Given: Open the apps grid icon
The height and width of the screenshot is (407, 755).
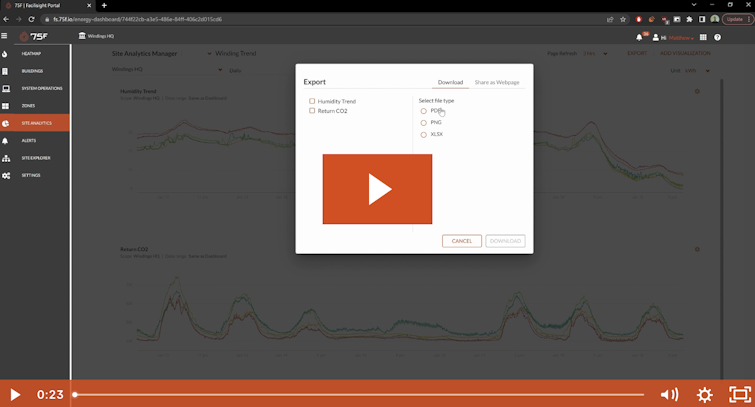Looking at the screenshot, I should pyautogui.click(x=703, y=37).
